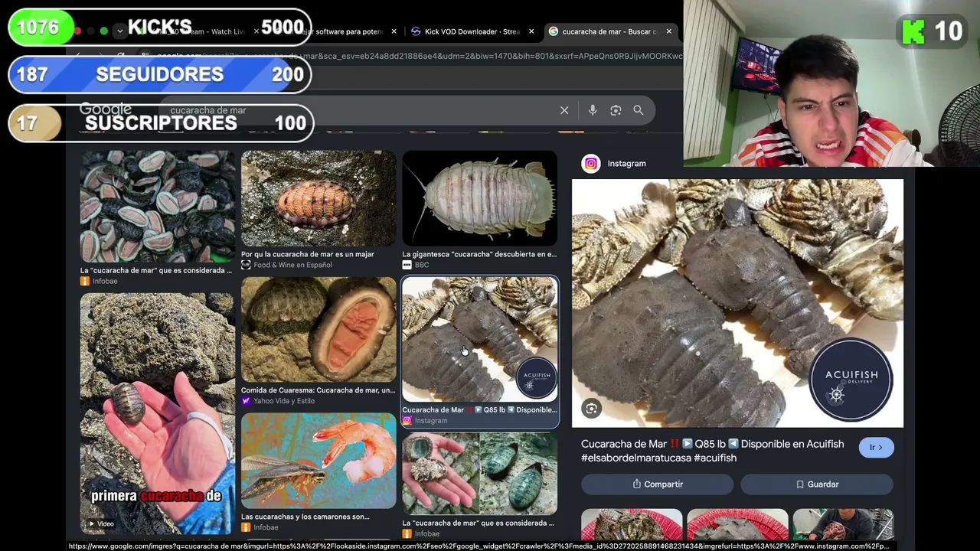The width and height of the screenshot is (980, 551).
Task: Submit search using the magnifying glass icon
Action: point(639,110)
